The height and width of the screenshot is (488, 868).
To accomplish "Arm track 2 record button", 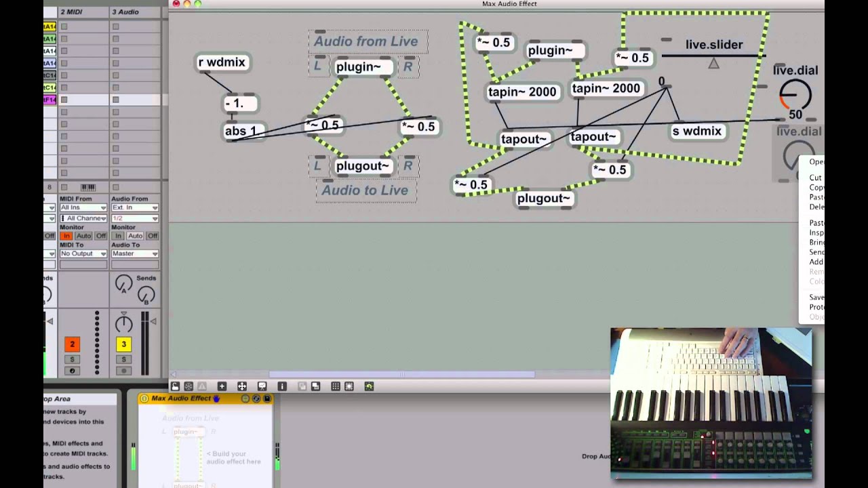I will coord(72,371).
